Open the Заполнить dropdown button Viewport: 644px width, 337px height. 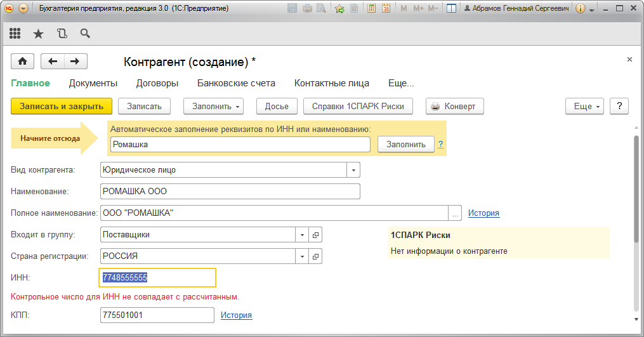(214, 107)
